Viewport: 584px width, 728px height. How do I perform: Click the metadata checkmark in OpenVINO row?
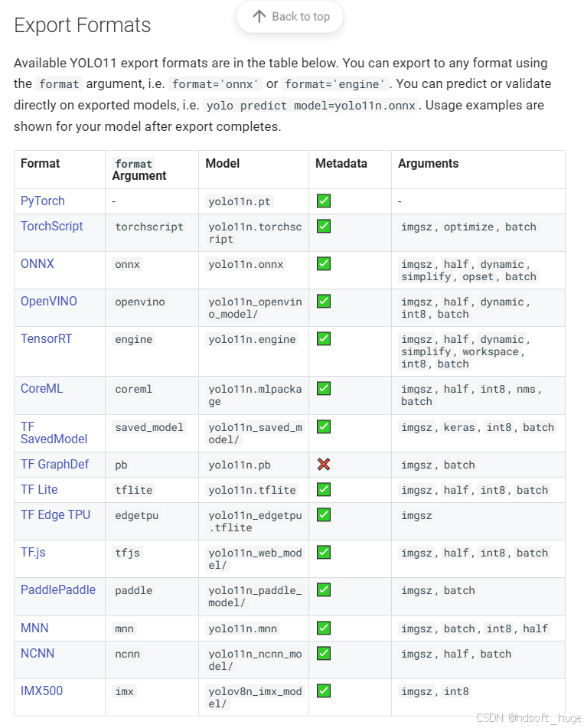(324, 302)
